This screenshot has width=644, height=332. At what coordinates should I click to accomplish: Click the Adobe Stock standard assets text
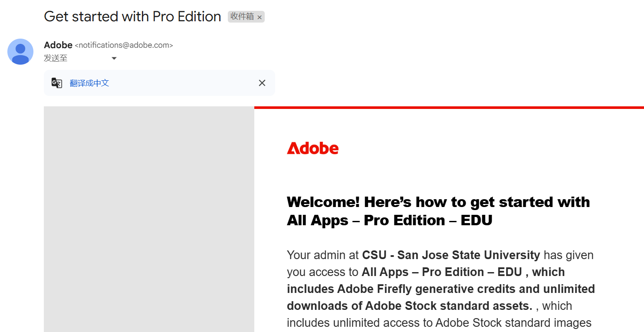[x=448, y=306]
